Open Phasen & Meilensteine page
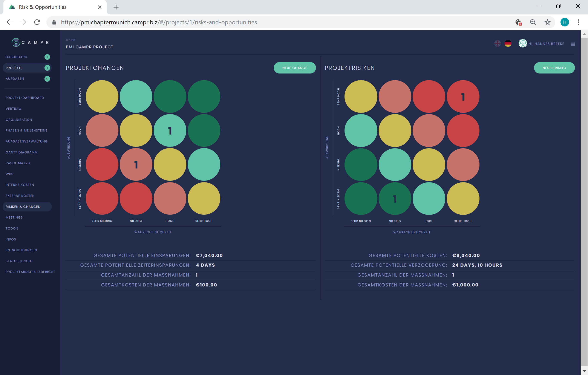Screen dimensions: 588x375 [26, 130]
